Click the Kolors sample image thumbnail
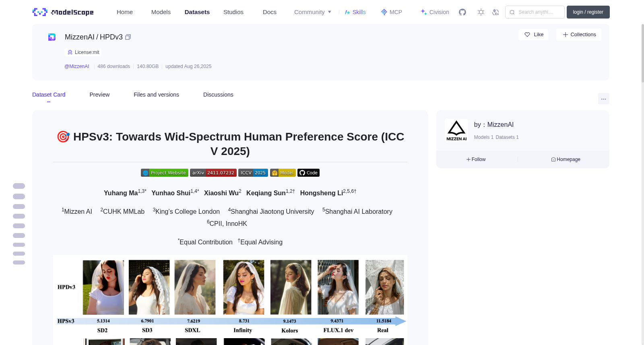This screenshot has width=644, height=345. tap(291, 287)
